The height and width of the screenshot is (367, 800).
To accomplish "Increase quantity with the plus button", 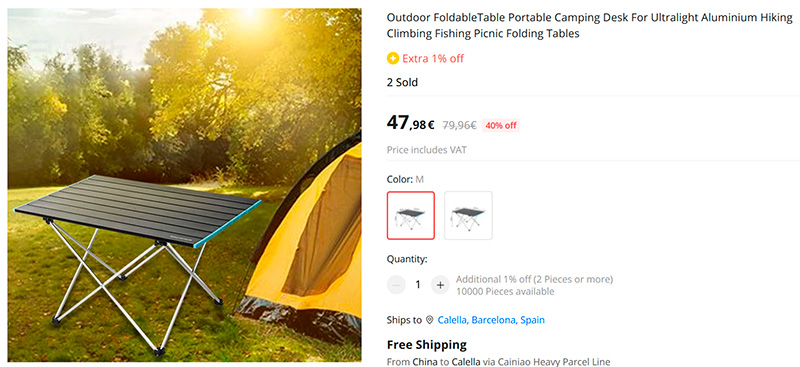I will 440,285.
